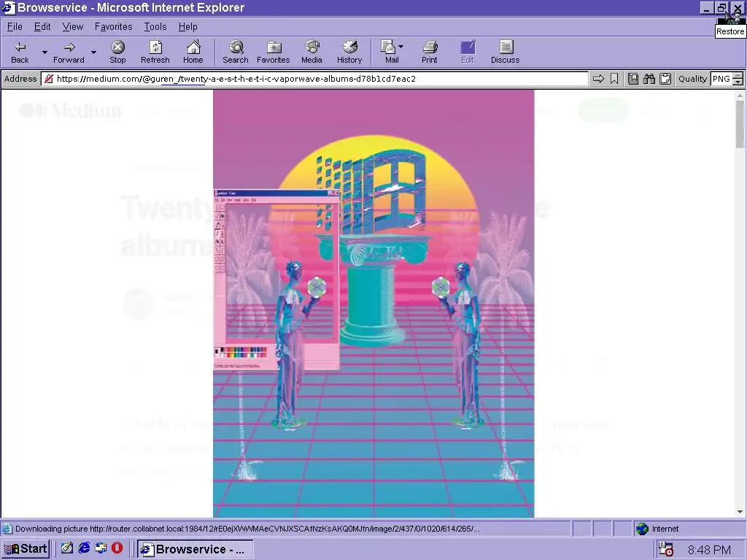Click the system tray icon beside the clock
The image size is (747, 560).
pos(665,550)
